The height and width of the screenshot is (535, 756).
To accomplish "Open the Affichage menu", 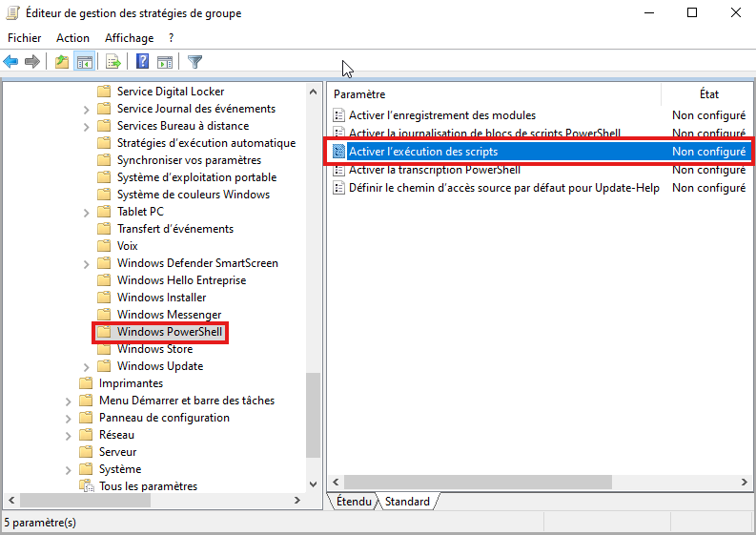I will 130,37.
